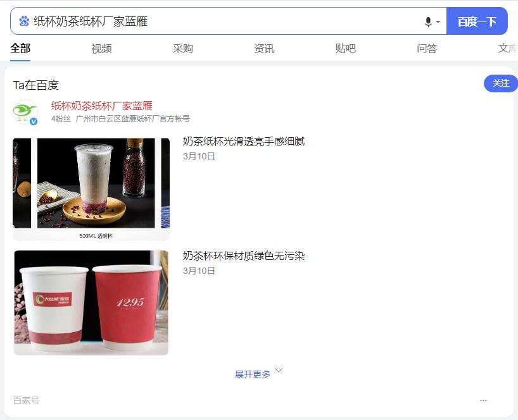Click the Baidu paw logo in search box

click(x=24, y=21)
